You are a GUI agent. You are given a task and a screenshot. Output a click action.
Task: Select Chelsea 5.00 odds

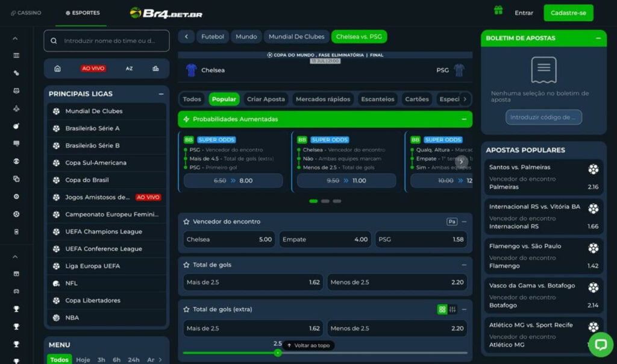point(229,239)
